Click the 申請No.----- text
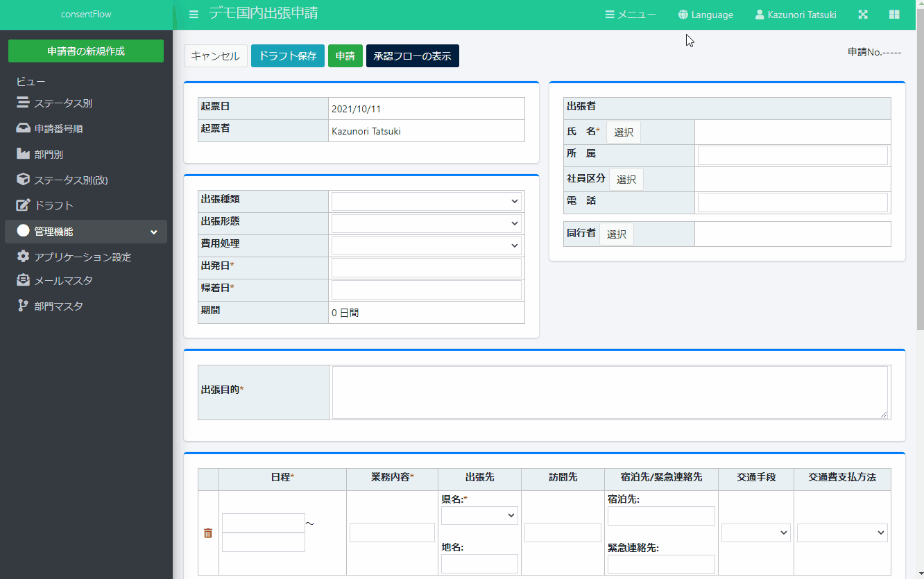The image size is (924, 579). [x=875, y=52]
